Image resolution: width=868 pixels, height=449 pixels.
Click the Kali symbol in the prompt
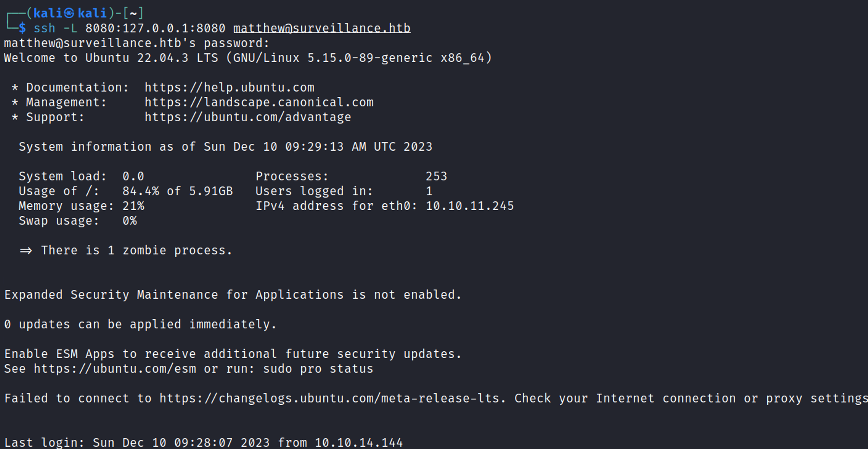[69, 13]
